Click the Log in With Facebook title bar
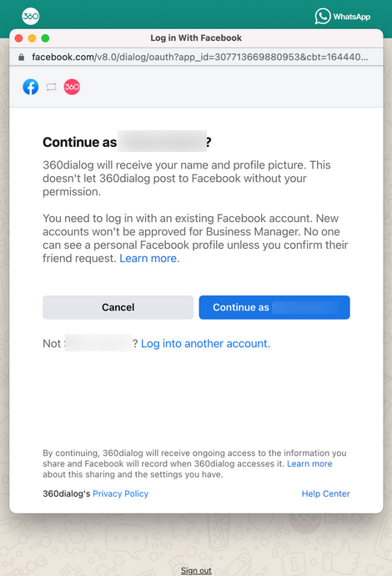392x576 pixels. pyautogui.click(x=196, y=38)
